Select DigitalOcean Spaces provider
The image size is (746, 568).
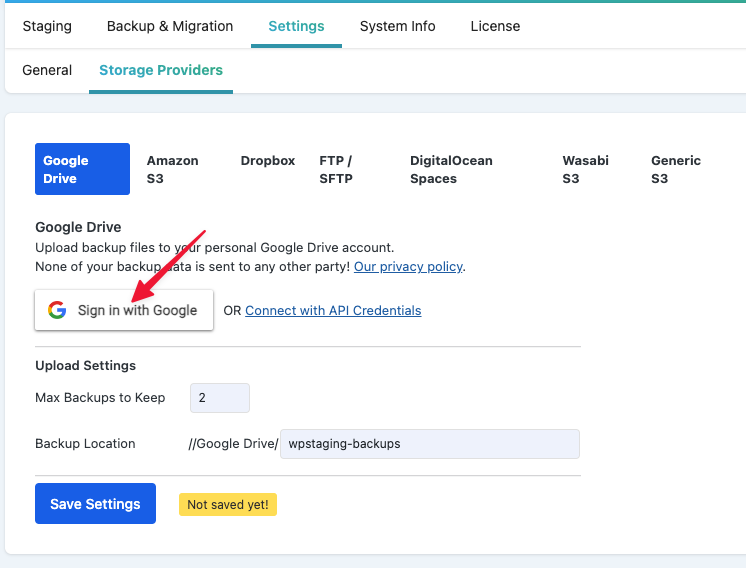point(451,169)
